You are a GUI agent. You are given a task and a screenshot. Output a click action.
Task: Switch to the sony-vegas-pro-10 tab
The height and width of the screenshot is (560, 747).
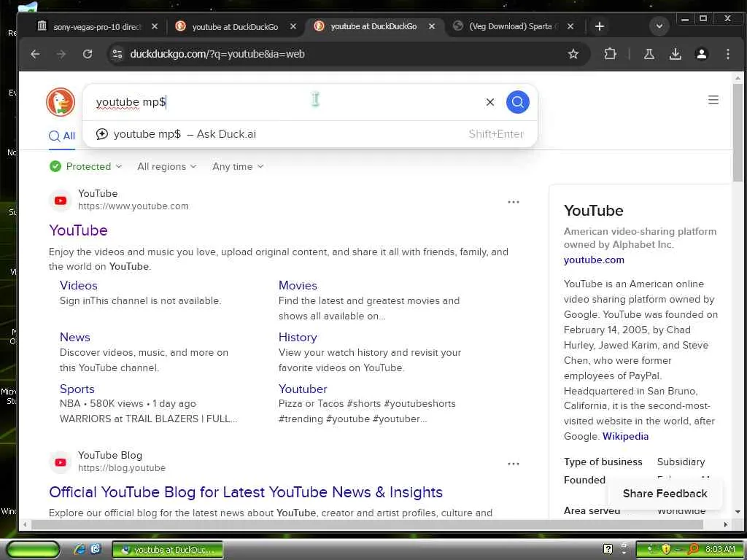click(97, 27)
